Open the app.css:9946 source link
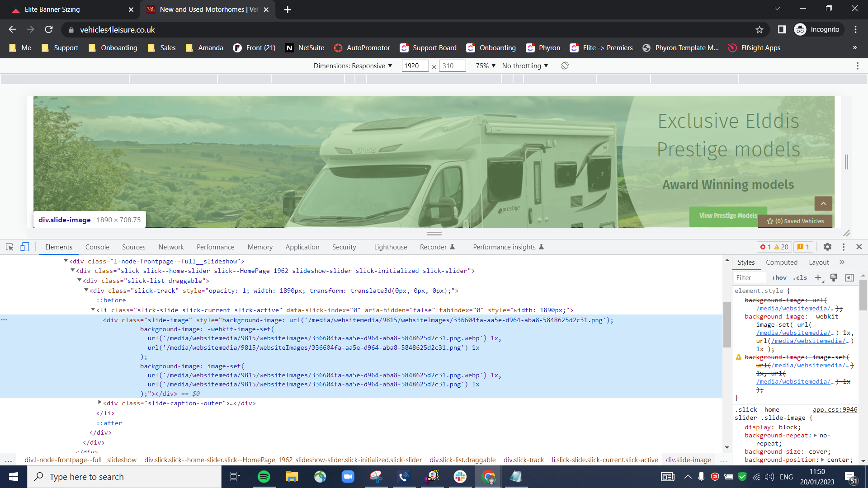 point(835,409)
